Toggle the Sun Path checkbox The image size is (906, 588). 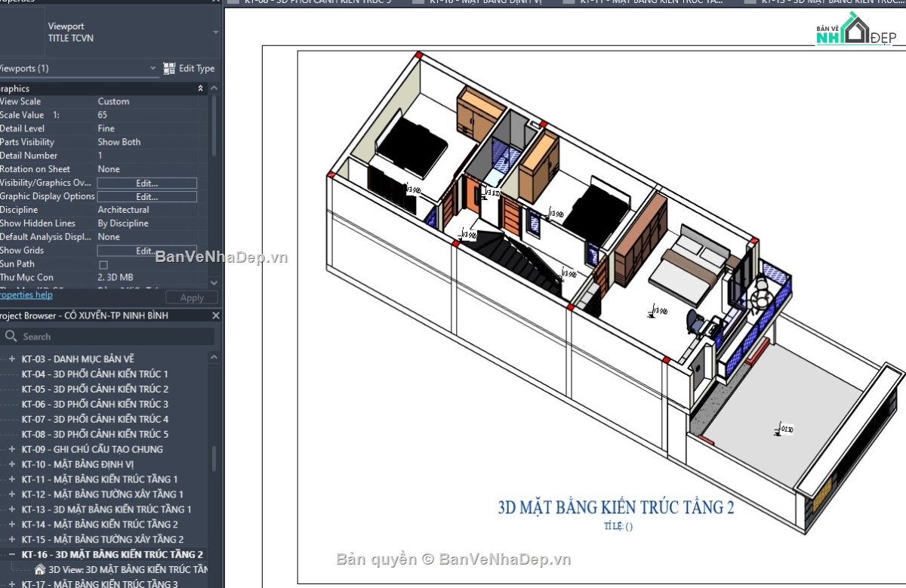(103, 265)
